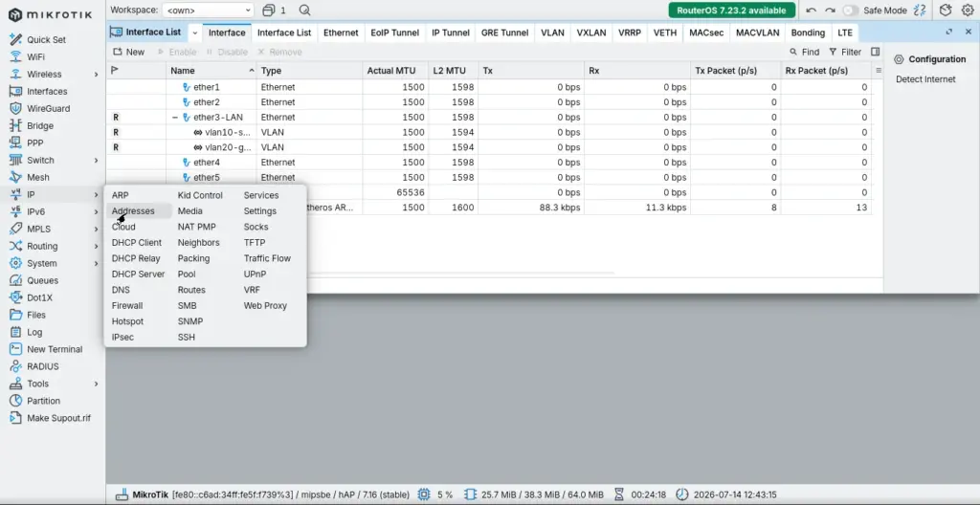
Task: Click the undo arrow icon
Action: tap(812, 10)
